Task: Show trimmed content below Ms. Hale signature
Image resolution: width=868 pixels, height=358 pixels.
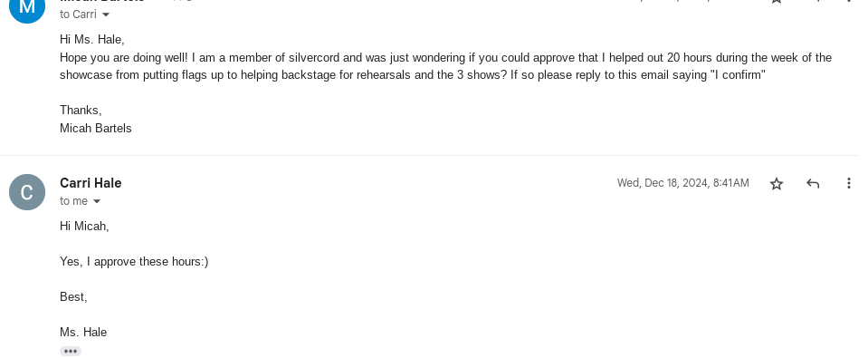Action: tap(71, 352)
